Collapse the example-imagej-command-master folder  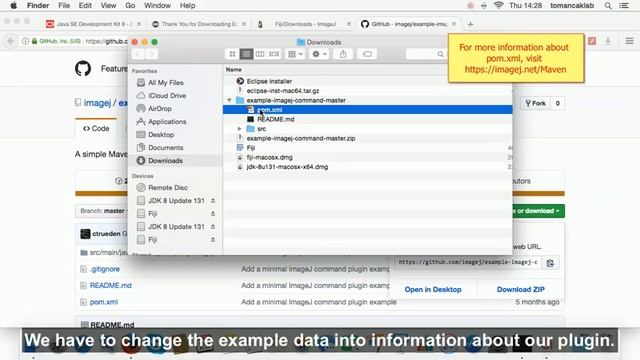pos(229,100)
